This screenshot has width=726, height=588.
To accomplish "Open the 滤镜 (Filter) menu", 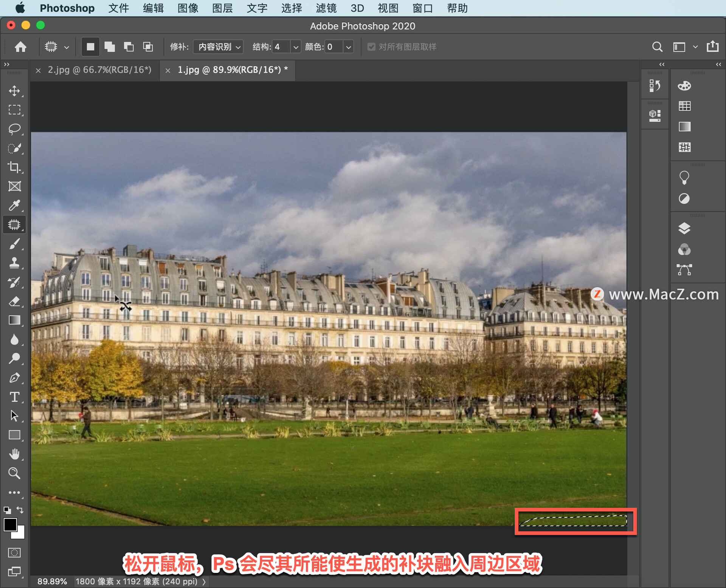I will [x=326, y=8].
